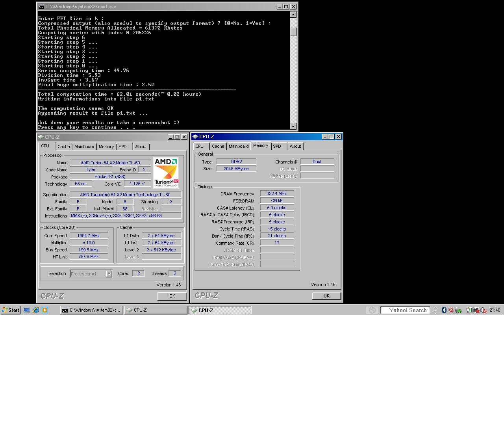Click the AMD Turion 64 X2 logo

[x=166, y=173]
